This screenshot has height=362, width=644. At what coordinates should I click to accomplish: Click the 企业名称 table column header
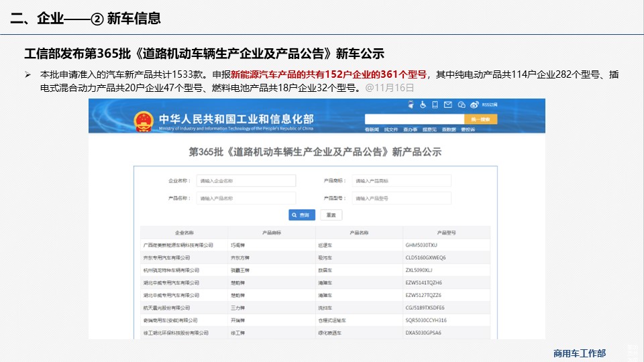[184, 233]
